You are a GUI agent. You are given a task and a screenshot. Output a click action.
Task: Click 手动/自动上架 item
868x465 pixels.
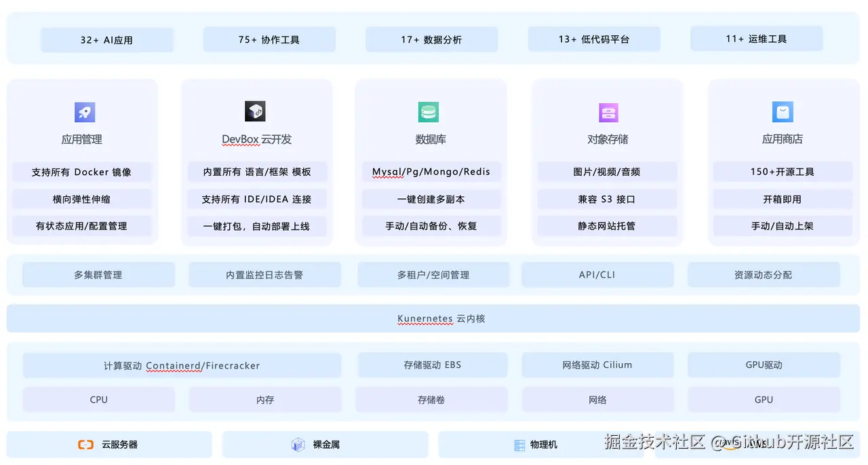pyautogui.click(x=783, y=226)
